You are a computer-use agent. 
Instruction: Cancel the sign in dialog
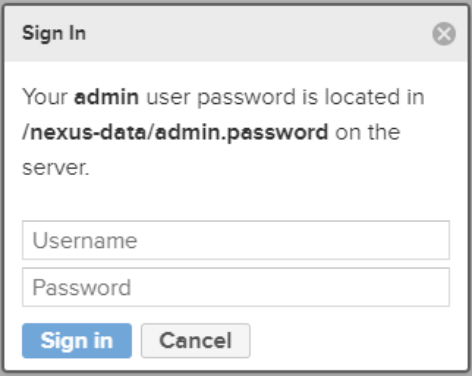click(x=196, y=341)
